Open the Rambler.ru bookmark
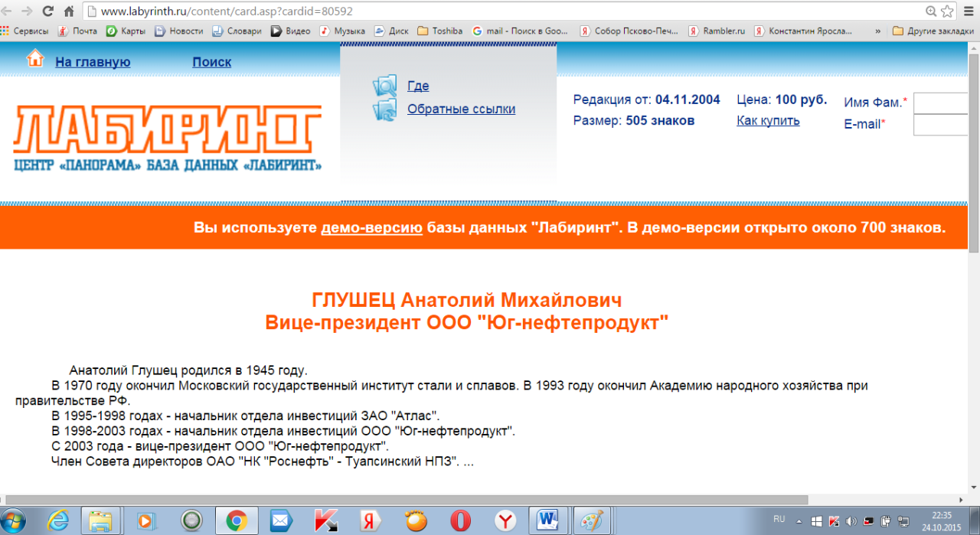Viewport: 980px width, 535px height. click(x=716, y=31)
